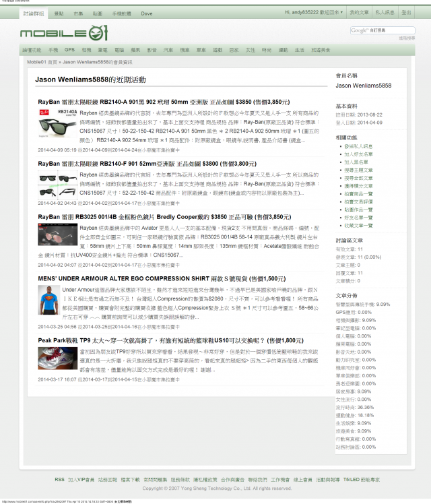Viewport: 431px width, 504px height.
Task: Open 我的文章 in the top bar
Action: click(x=359, y=12)
